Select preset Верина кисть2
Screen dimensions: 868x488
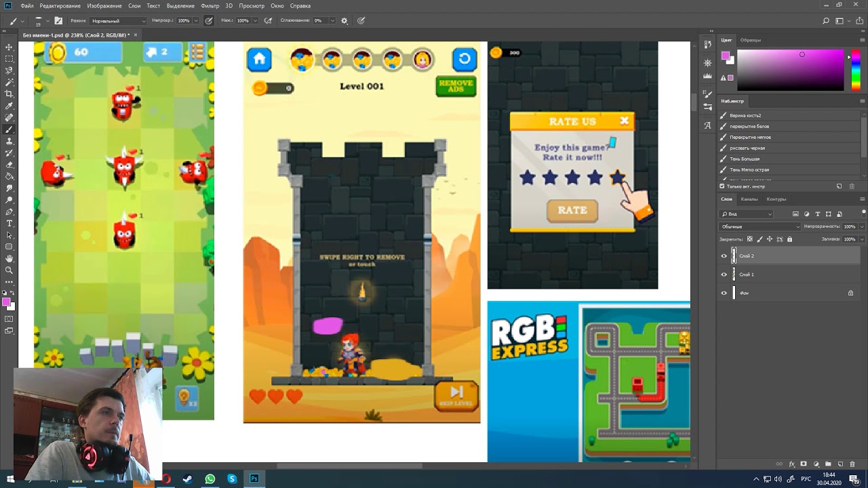coord(788,115)
